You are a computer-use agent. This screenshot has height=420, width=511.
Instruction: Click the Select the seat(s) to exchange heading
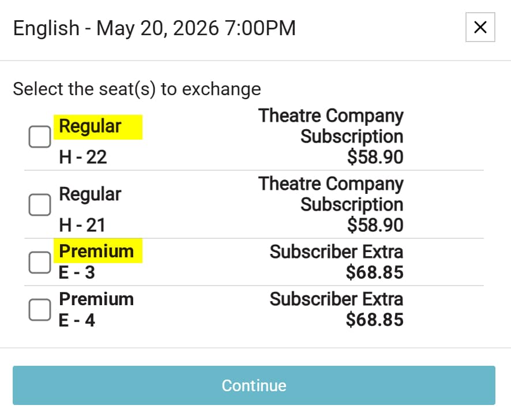pos(137,89)
